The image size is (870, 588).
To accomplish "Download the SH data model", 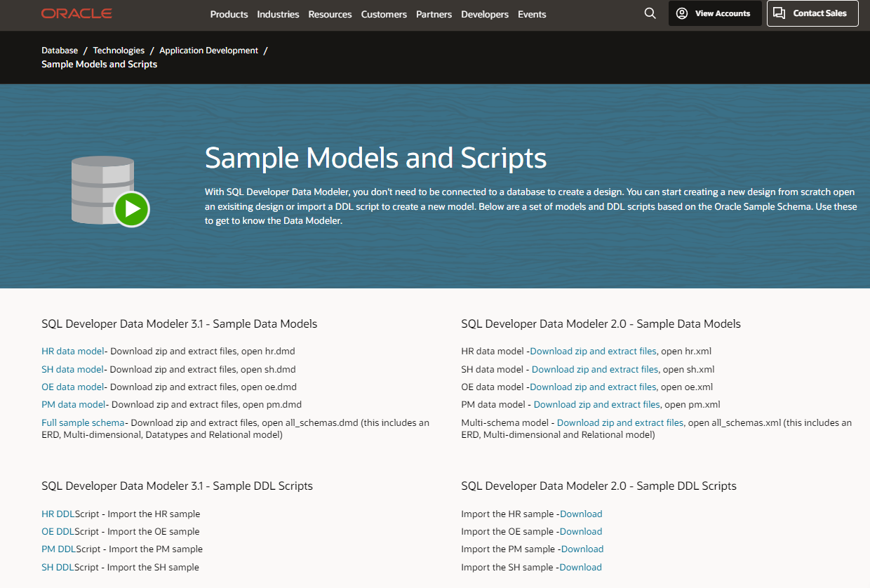I will tap(72, 369).
